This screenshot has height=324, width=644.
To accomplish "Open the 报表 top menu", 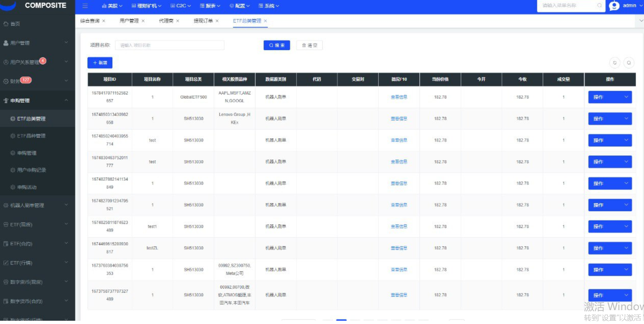I will point(210,6).
